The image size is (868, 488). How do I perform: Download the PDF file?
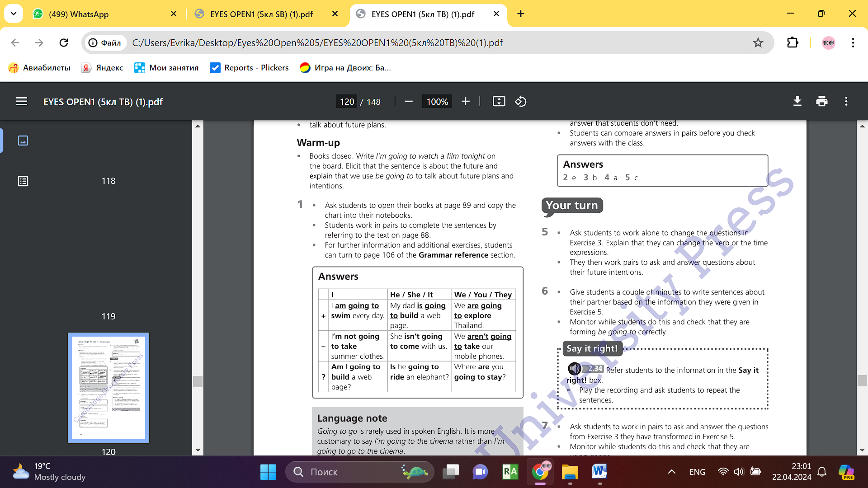(797, 102)
